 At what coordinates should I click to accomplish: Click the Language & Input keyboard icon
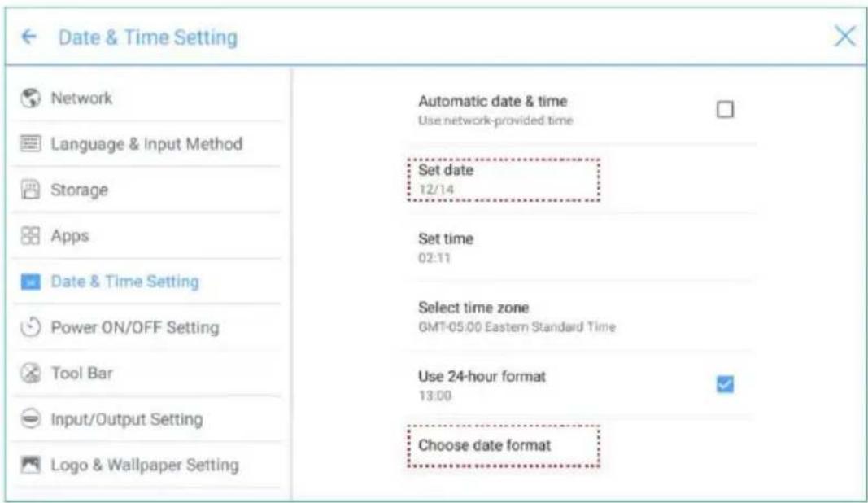30,143
